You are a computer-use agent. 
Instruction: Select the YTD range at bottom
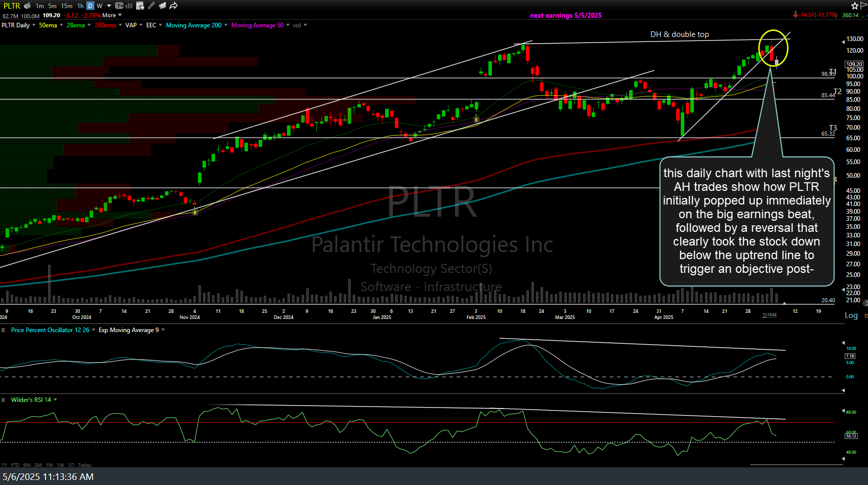click(15, 465)
